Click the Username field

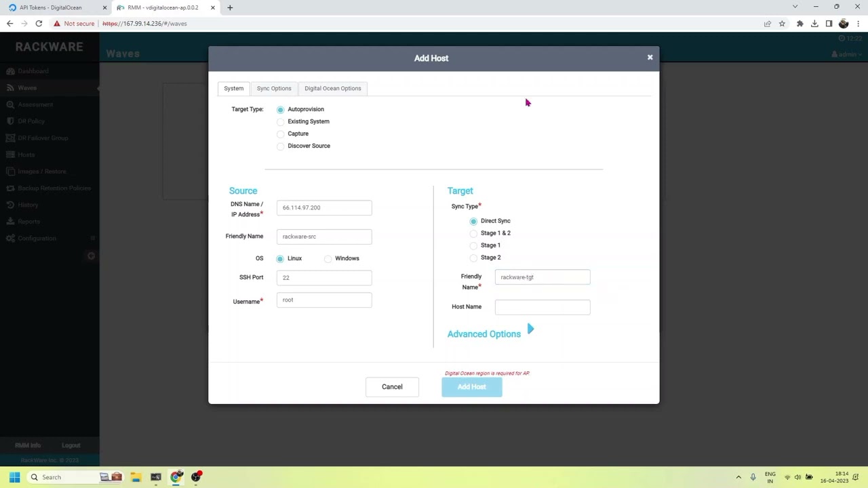[x=324, y=300]
